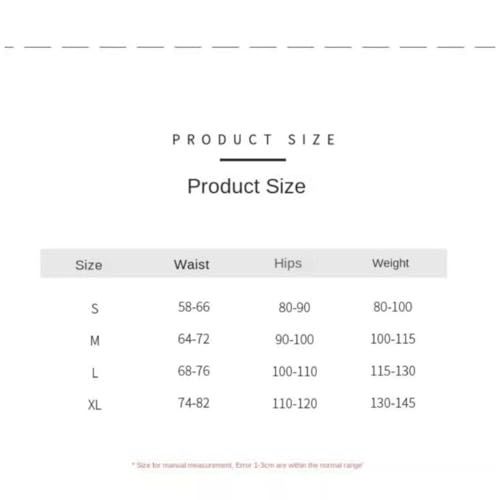Click the Size column header
This screenshot has width=500, height=500.
[x=89, y=265]
